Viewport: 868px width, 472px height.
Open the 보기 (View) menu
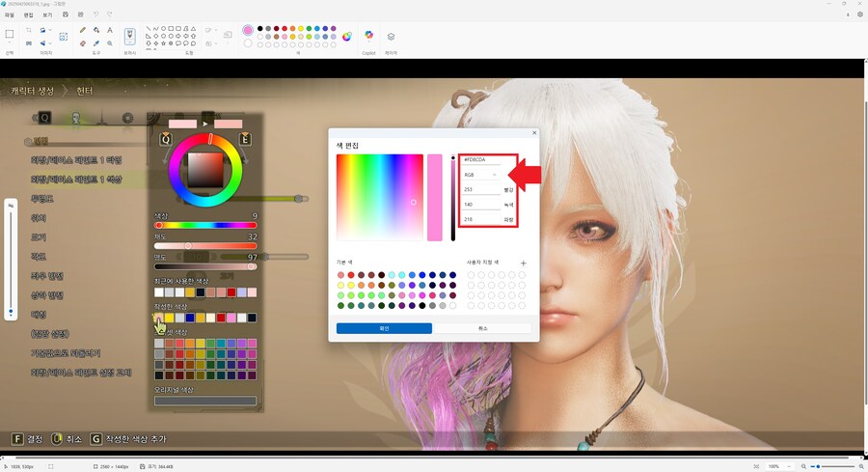(47, 14)
